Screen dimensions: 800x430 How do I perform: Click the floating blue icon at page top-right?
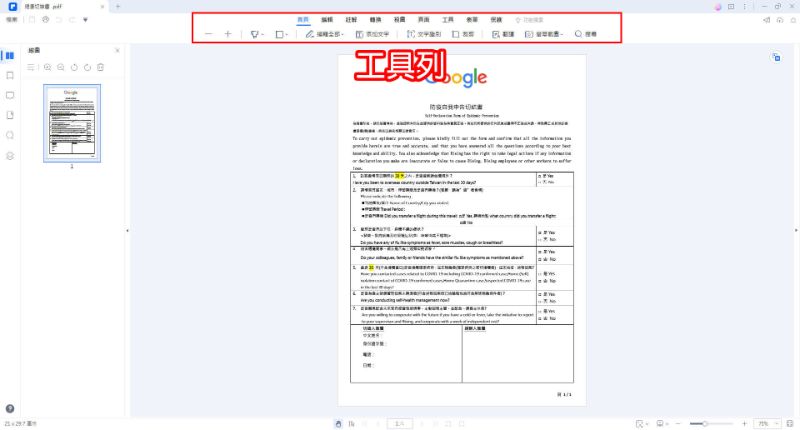click(776, 57)
